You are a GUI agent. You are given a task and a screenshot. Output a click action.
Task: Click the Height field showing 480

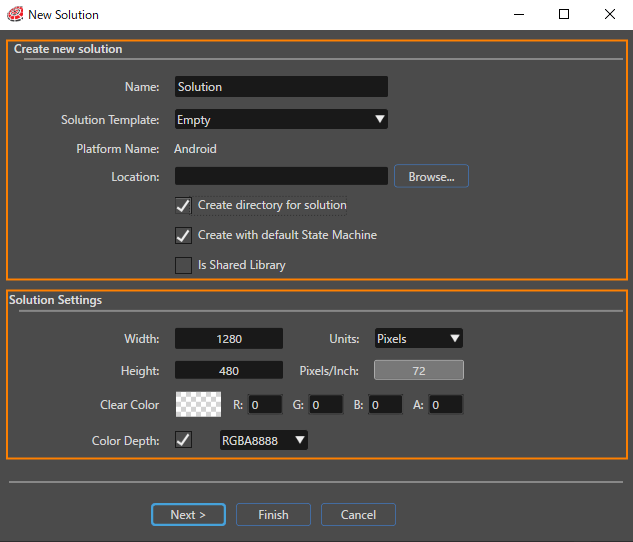(x=229, y=370)
